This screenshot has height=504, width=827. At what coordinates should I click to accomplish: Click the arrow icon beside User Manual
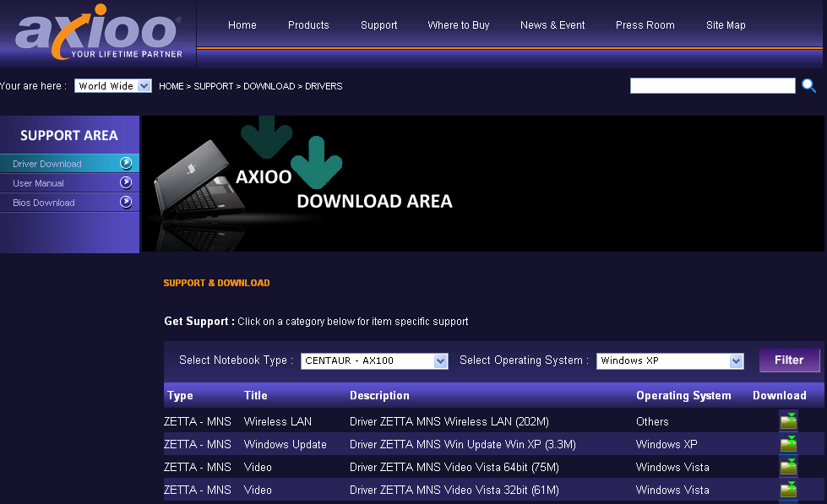point(126,182)
